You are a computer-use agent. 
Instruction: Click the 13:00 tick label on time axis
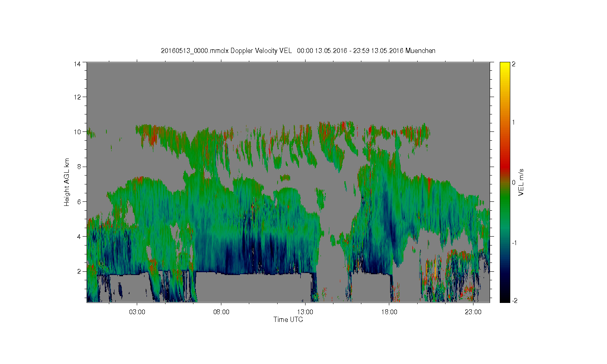coord(305,312)
